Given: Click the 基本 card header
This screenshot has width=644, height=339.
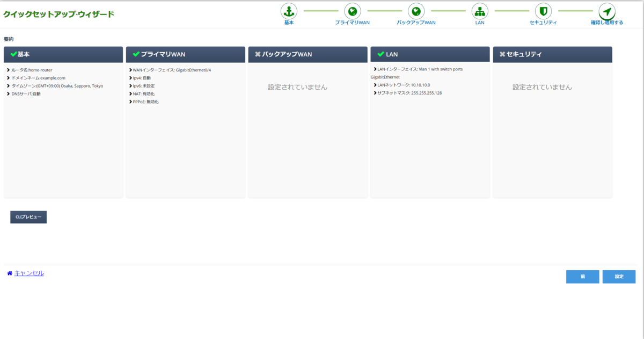Looking at the screenshot, I should coord(63,54).
